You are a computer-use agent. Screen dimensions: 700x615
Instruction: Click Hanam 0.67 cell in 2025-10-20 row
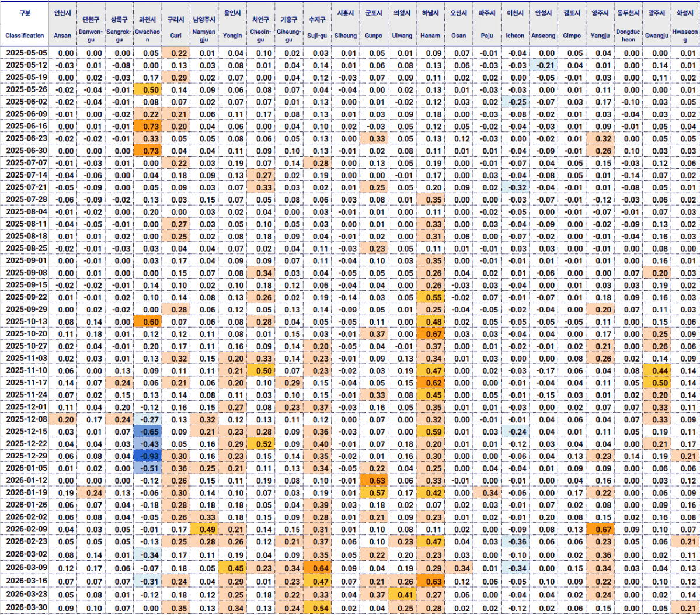[x=430, y=333]
